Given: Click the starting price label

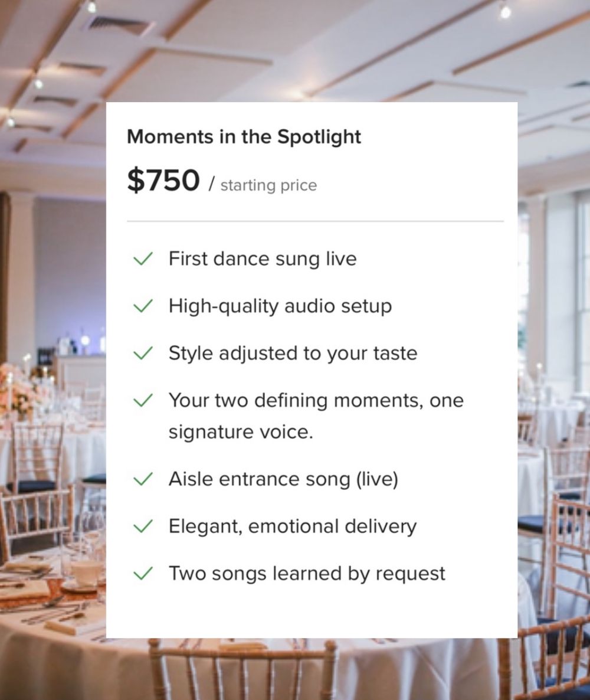Looking at the screenshot, I should [268, 185].
